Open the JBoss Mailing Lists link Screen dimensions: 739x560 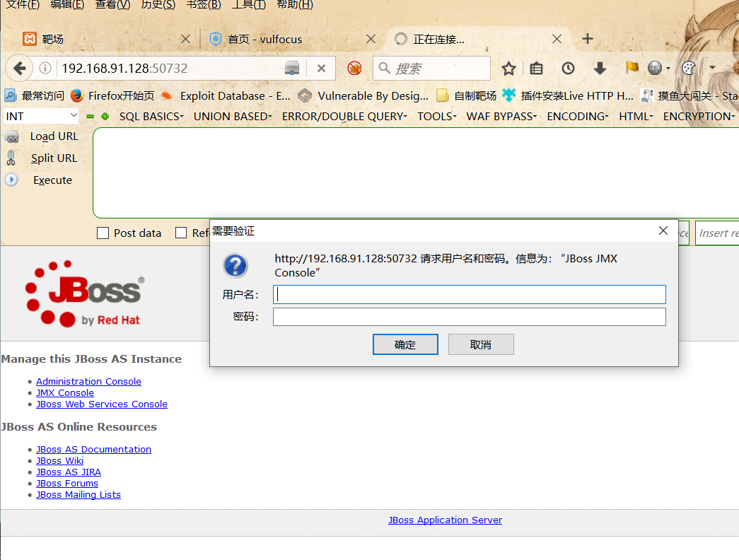78,494
